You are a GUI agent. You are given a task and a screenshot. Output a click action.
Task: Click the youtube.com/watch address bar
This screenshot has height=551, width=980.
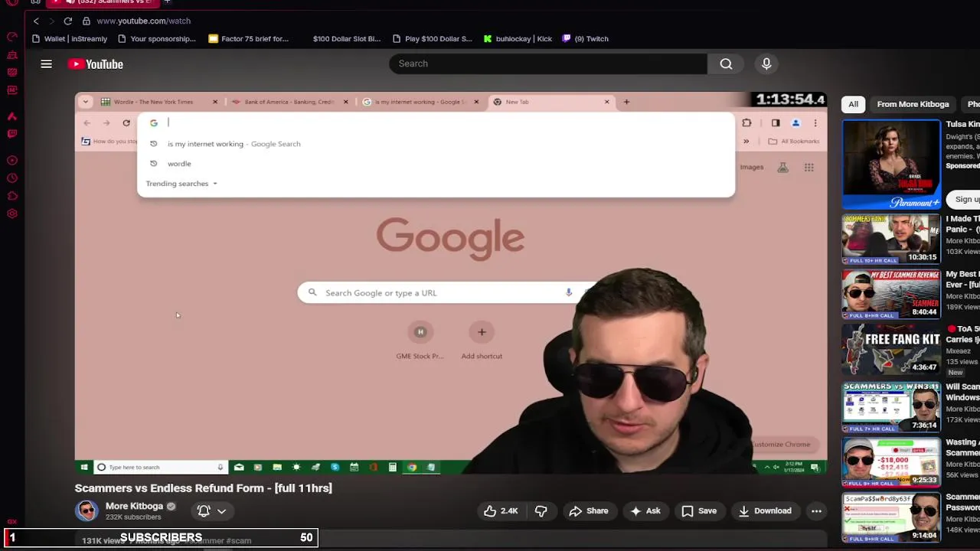[x=143, y=21]
